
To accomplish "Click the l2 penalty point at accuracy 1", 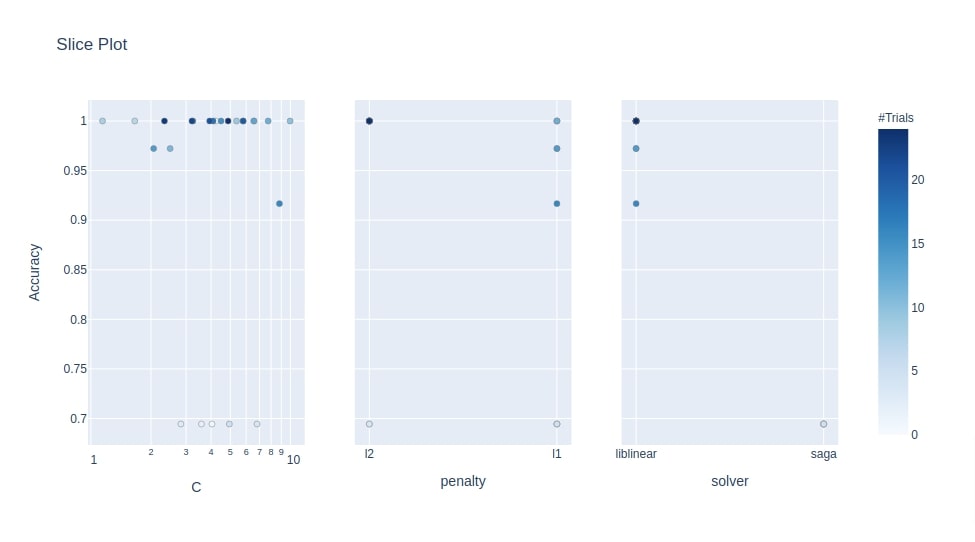I will (x=369, y=121).
